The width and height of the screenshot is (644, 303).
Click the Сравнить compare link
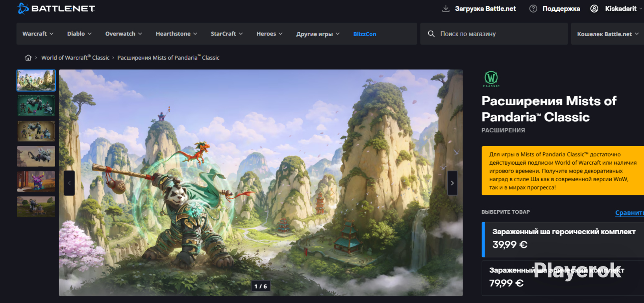[x=629, y=213]
